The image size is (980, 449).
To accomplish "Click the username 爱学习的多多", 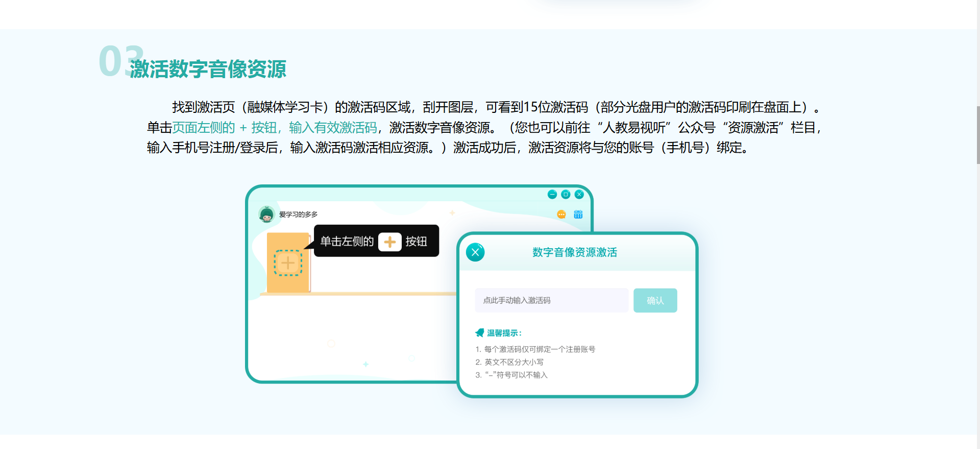I will point(298,215).
